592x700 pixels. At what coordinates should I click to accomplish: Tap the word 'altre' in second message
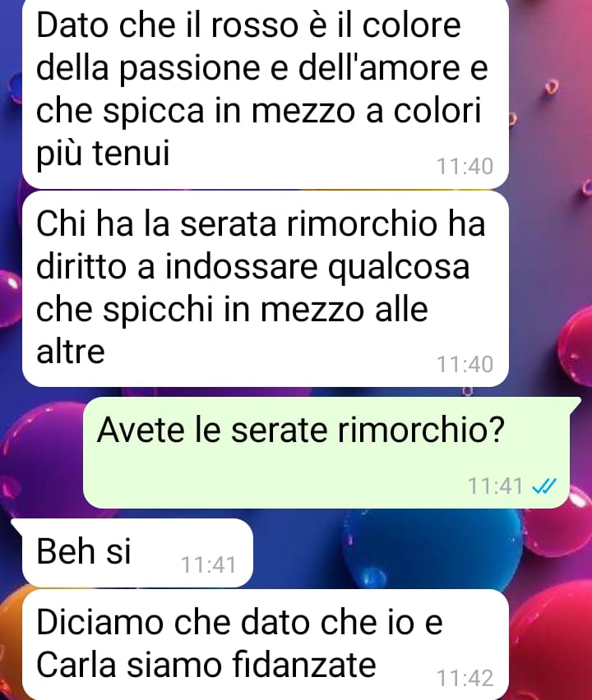pyautogui.click(x=70, y=351)
